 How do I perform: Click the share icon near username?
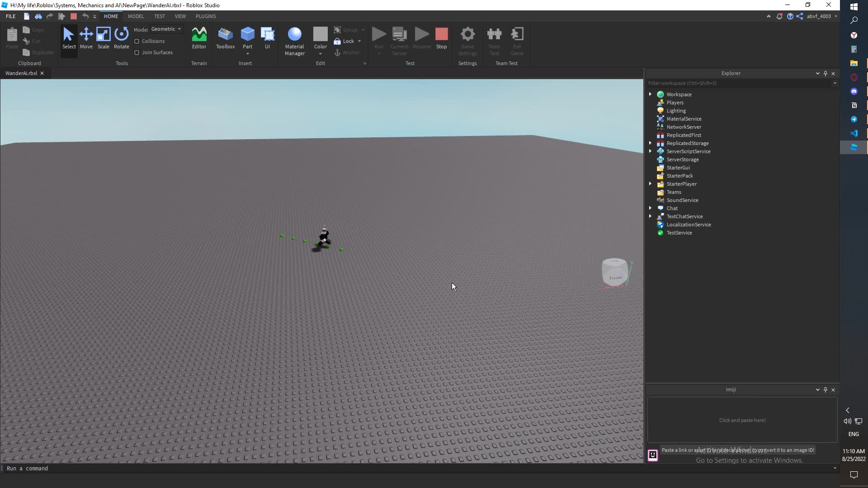point(800,16)
